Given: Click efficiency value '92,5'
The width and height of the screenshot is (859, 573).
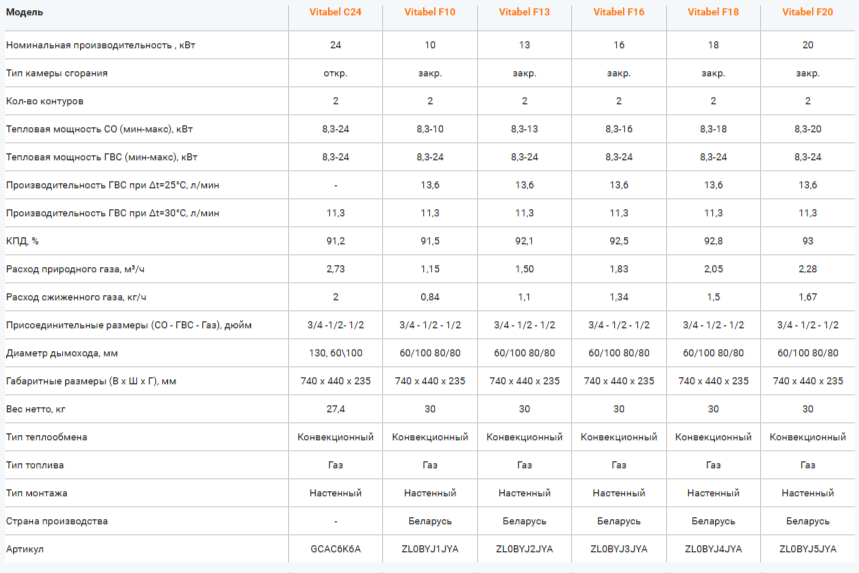Looking at the screenshot, I should (619, 241).
